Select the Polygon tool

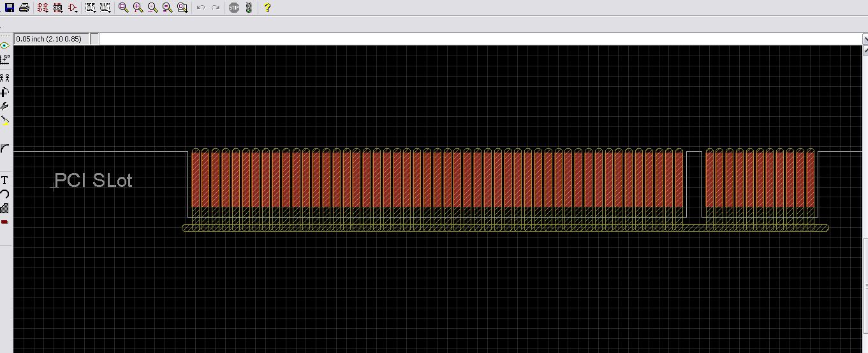5,208
